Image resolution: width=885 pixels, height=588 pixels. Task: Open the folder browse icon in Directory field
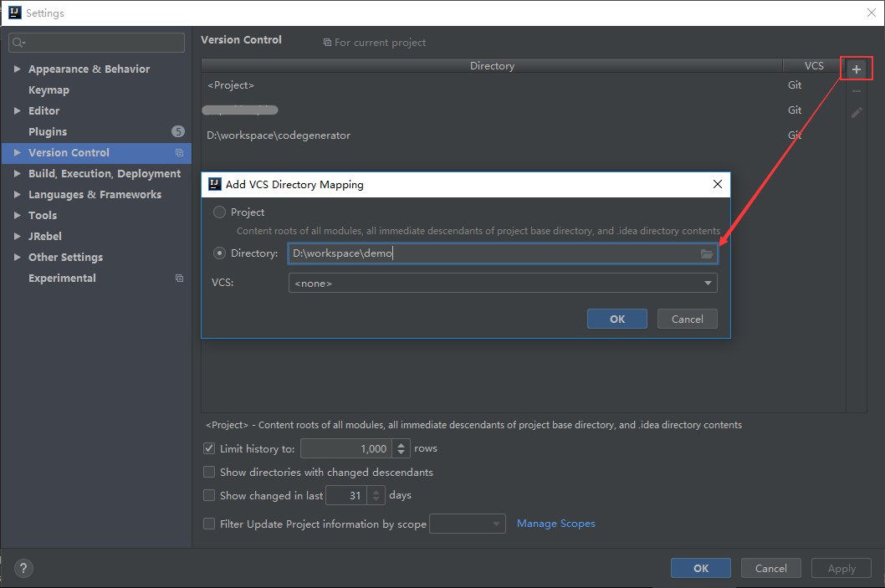pyautogui.click(x=707, y=253)
